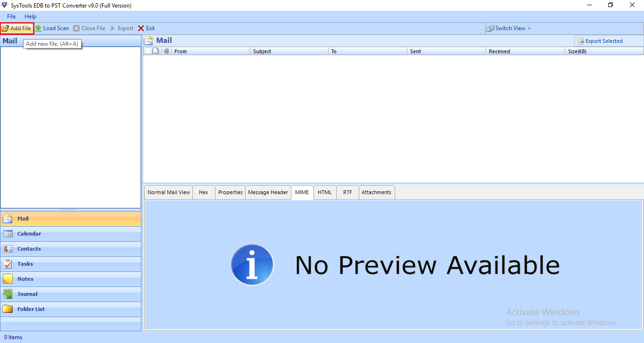Click the blue info icon in preview

pos(252,265)
